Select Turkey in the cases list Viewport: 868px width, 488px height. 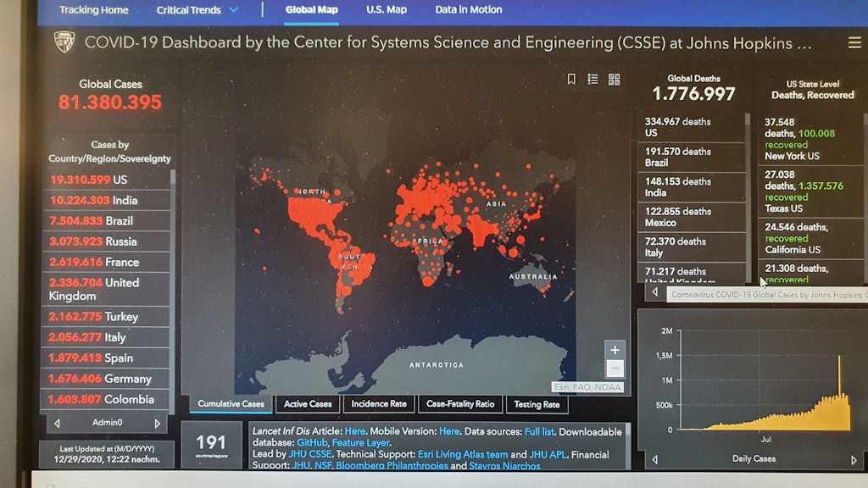coord(106,317)
